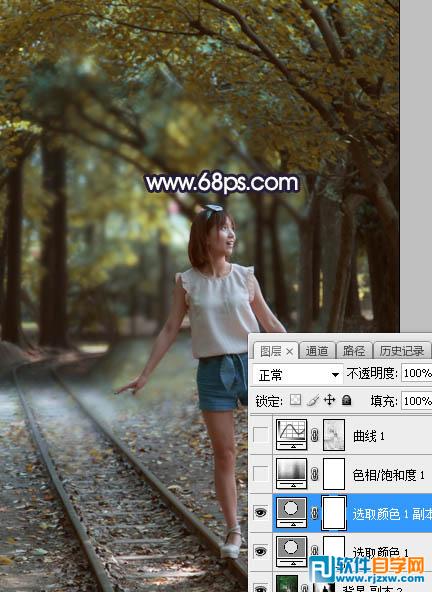This screenshot has width=432, height=592.
Task: Click the lock position move icon
Action: click(330, 400)
